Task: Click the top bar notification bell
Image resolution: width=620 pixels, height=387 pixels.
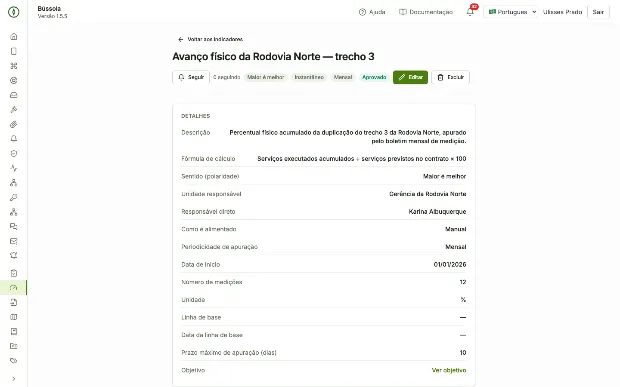Action: (x=470, y=12)
